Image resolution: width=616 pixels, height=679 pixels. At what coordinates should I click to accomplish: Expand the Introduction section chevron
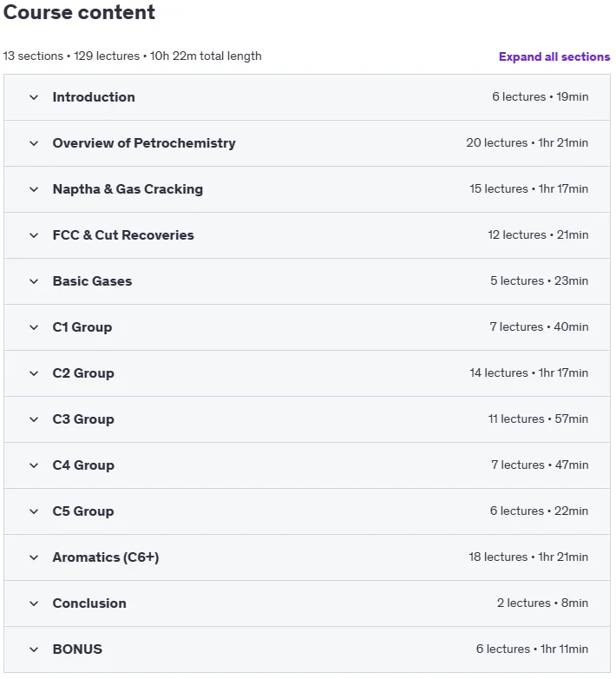(34, 97)
